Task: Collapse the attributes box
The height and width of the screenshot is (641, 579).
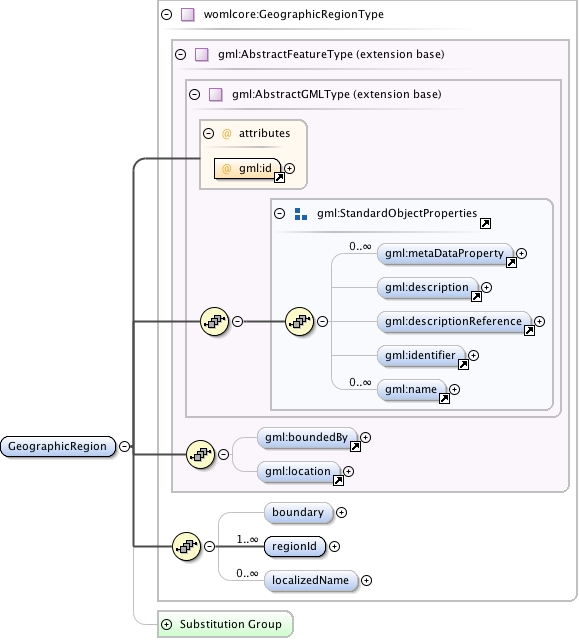Action: click(209, 133)
